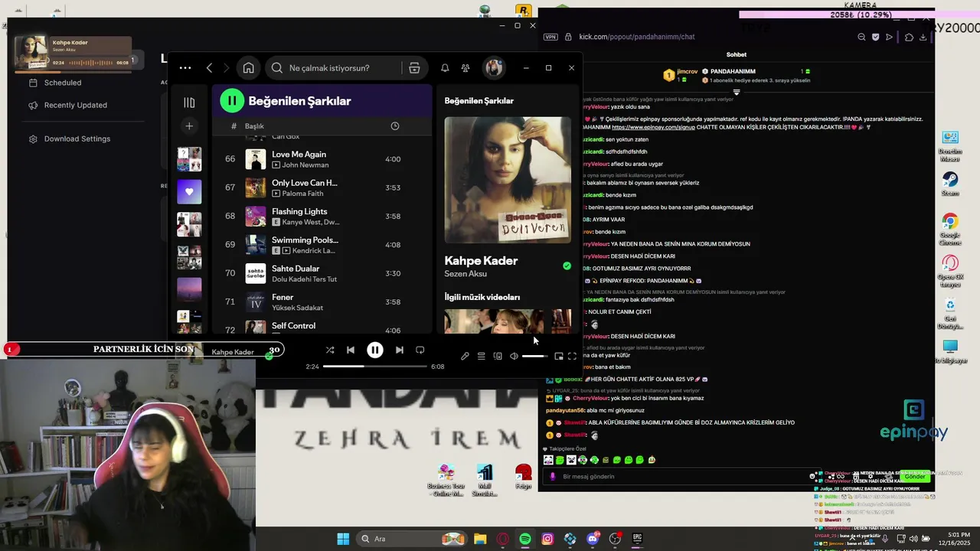This screenshot has height=551, width=980.
Task: Open File Explorer from the taskbar
Action: click(x=480, y=539)
